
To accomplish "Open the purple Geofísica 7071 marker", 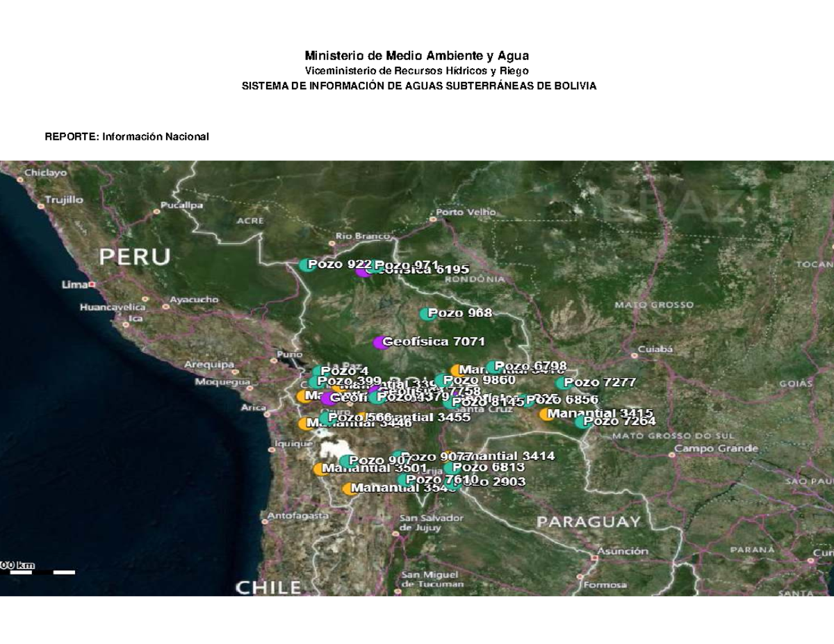I will pos(379,342).
